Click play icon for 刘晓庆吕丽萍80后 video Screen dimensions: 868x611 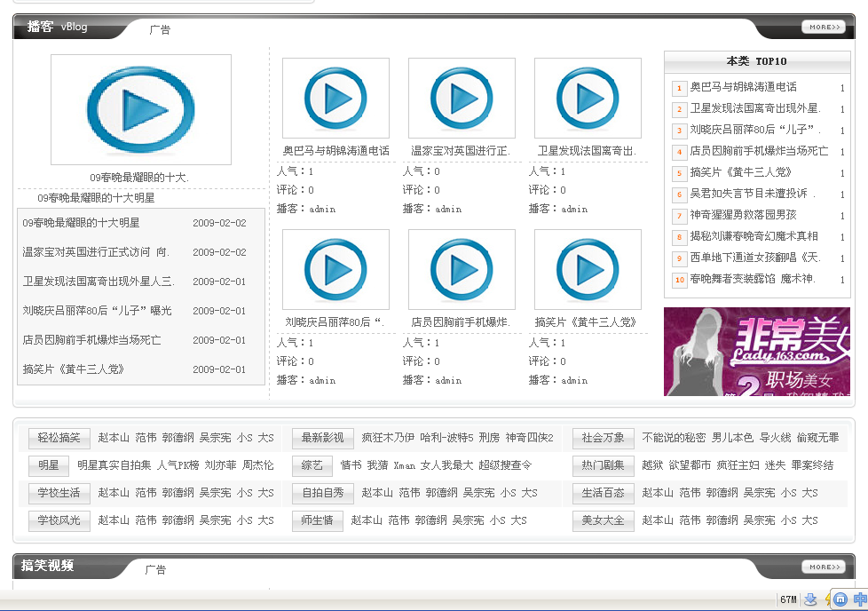(335, 269)
